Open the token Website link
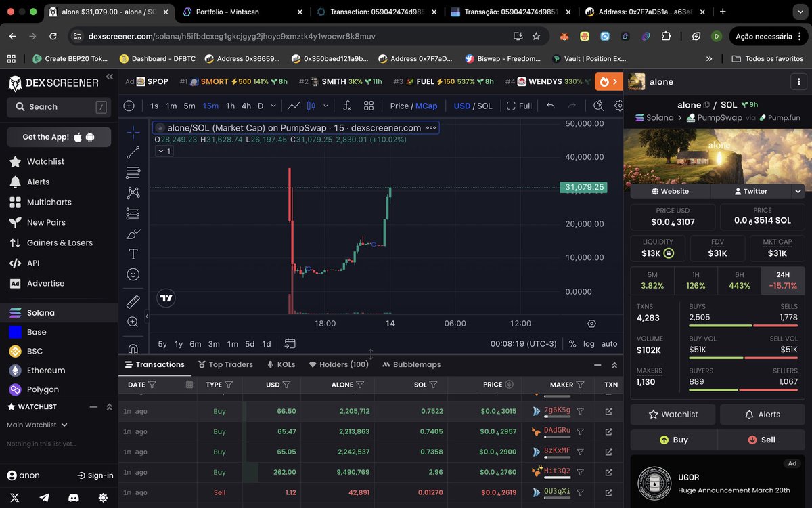Screen dimensions: 812x508 point(670,191)
